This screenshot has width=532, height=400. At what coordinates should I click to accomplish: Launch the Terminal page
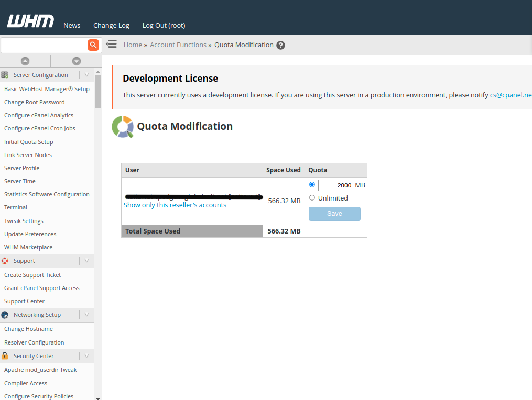pos(16,207)
